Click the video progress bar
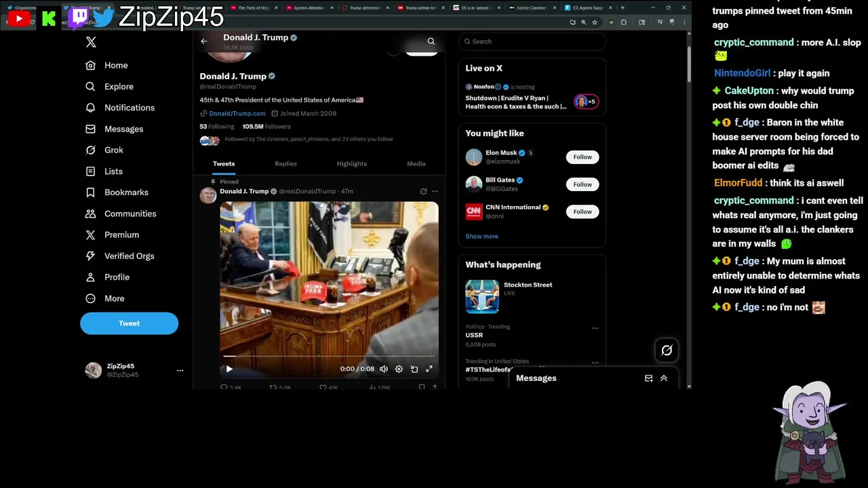The image size is (868, 488). [x=329, y=356]
